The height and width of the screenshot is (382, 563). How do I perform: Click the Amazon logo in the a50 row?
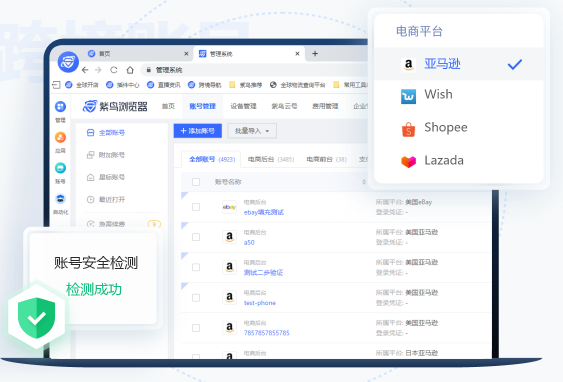[x=229, y=237]
